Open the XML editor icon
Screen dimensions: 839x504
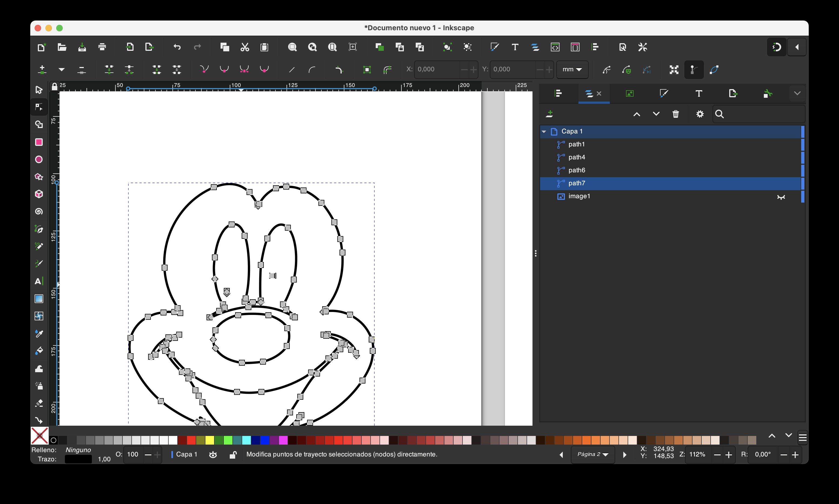[555, 47]
